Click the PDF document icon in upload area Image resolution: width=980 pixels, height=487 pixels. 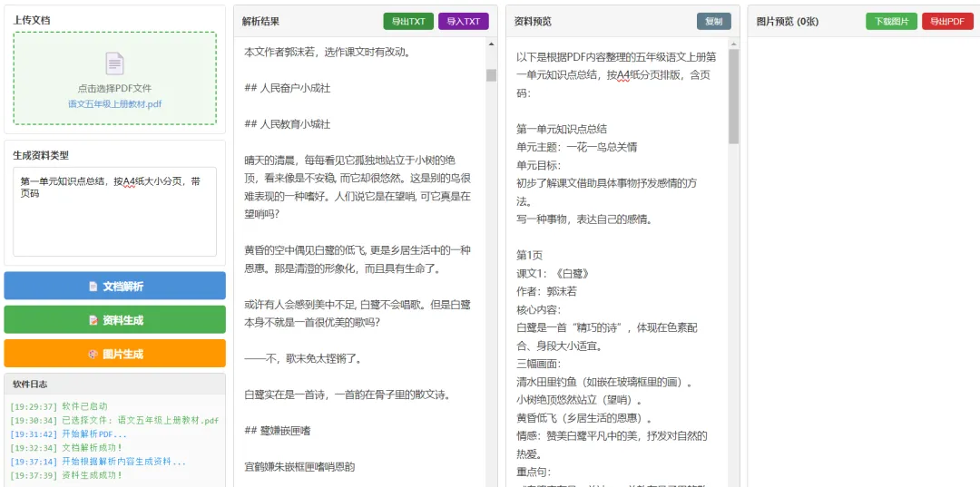(x=114, y=63)
